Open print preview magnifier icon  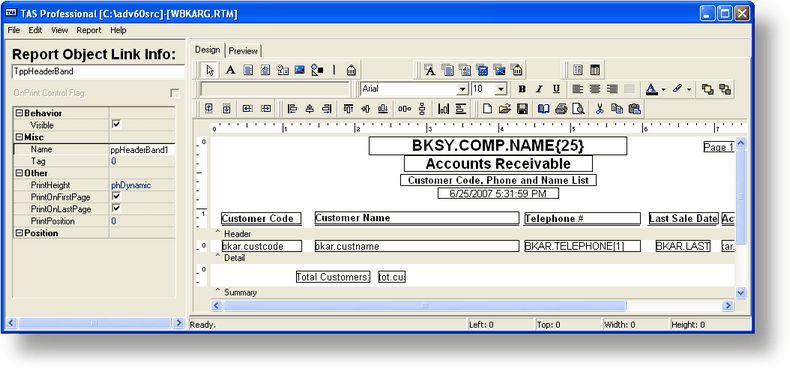coord(578,108)
